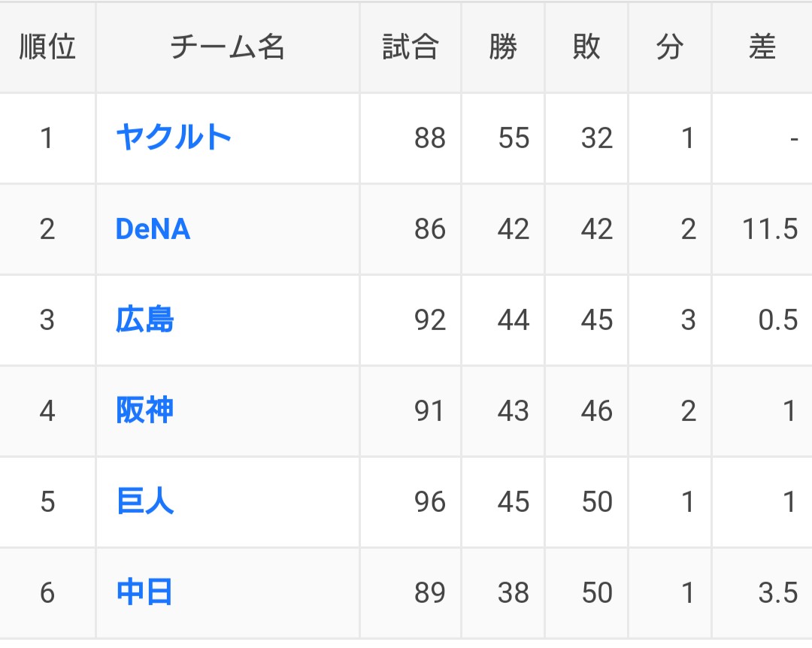Click the 分 column header
Image resolution: width=812 pixels, height=648 pixels.
point(669,47)
